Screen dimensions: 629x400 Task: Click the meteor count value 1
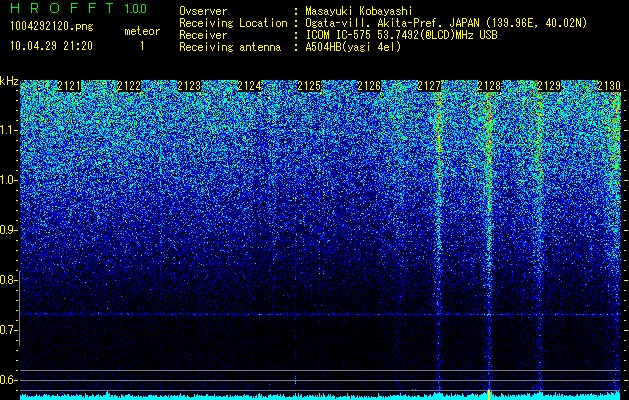(x=142, y=46)
